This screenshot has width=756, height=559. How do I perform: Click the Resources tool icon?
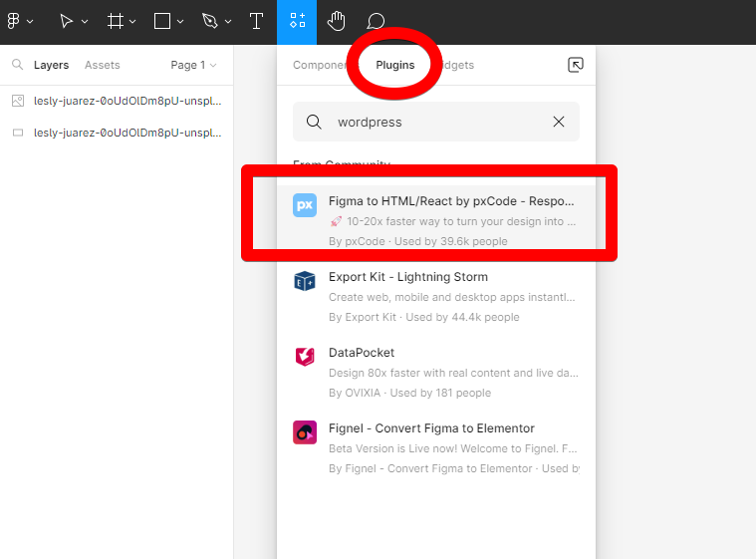pos(297,21)
